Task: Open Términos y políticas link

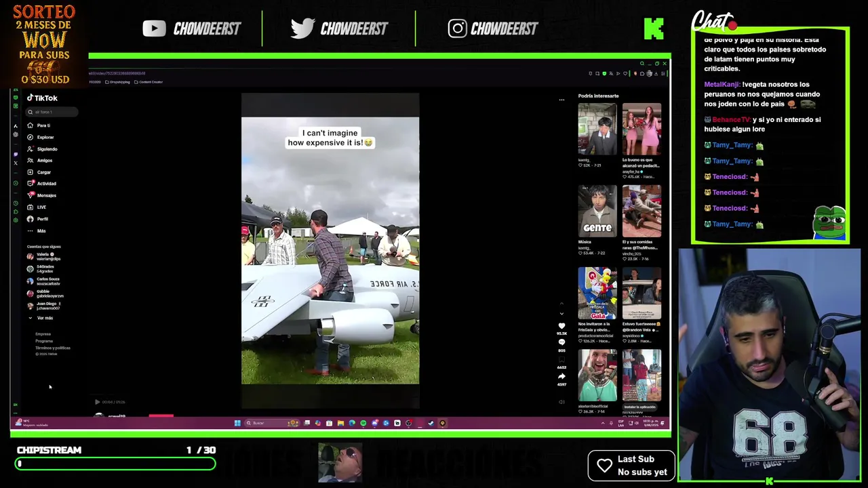Action: click(53, 348)
